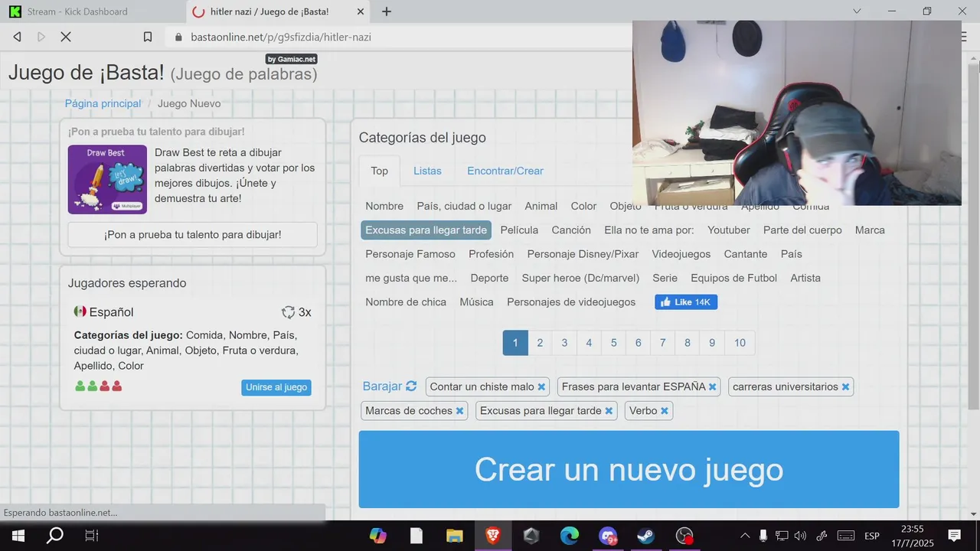Toggle the 'Youtuber' category
The width and height of the screenshot is (980, 551).
[729, 230]
